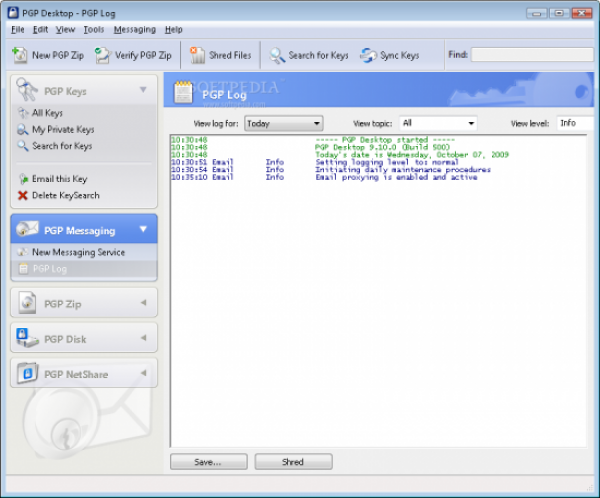Screen dimensions: 600x498
Task: Open the View log for Today dropdown
Action: [x=284, y=123]
